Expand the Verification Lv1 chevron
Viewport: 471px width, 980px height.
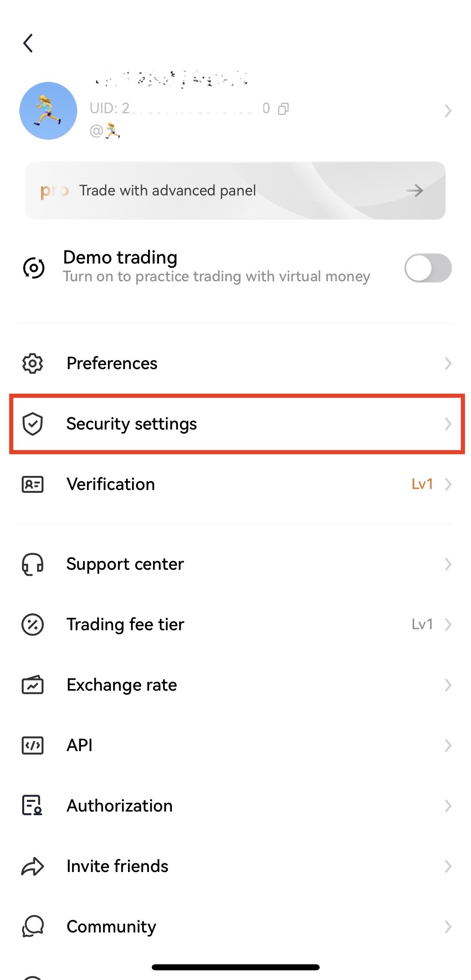pos(448,484)
